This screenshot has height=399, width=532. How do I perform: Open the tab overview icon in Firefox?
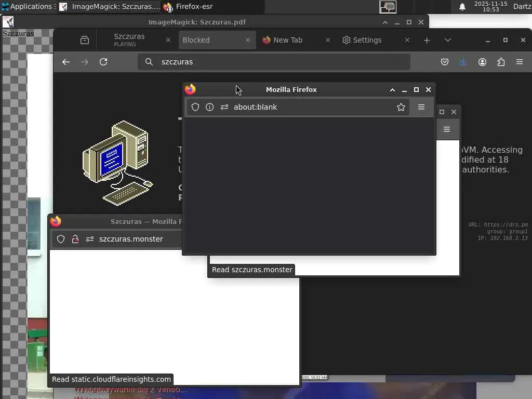point(85,40)
